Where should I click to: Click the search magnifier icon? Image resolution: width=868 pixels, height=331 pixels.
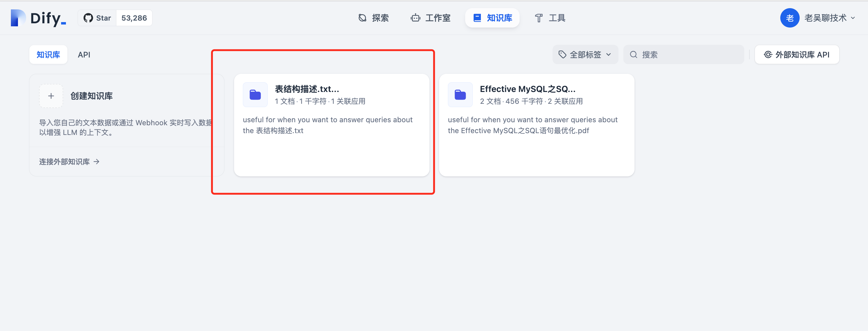[x=634, y=54]
